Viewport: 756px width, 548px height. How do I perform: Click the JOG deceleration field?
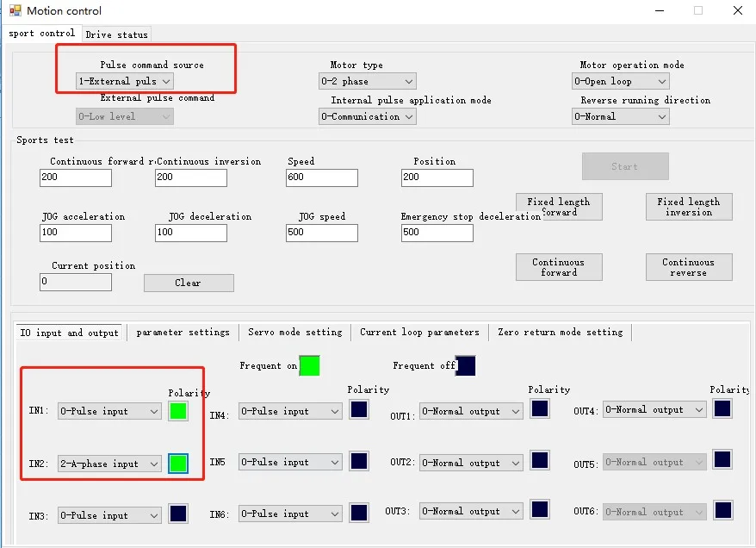click(x=191, y=233)
